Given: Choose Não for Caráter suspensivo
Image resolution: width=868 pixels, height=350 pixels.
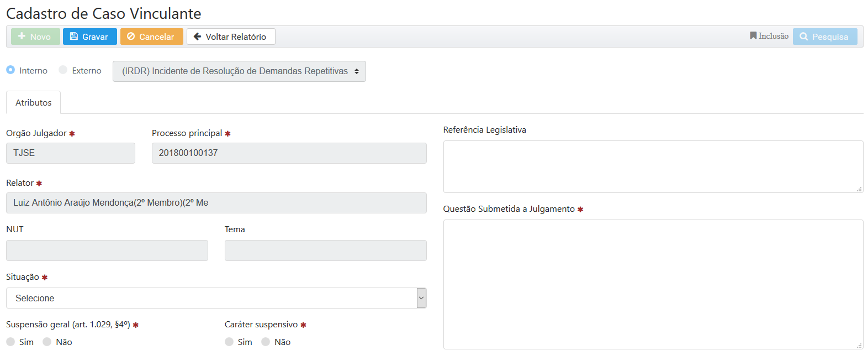Looking at the screenshot, I should click(266, 342).
